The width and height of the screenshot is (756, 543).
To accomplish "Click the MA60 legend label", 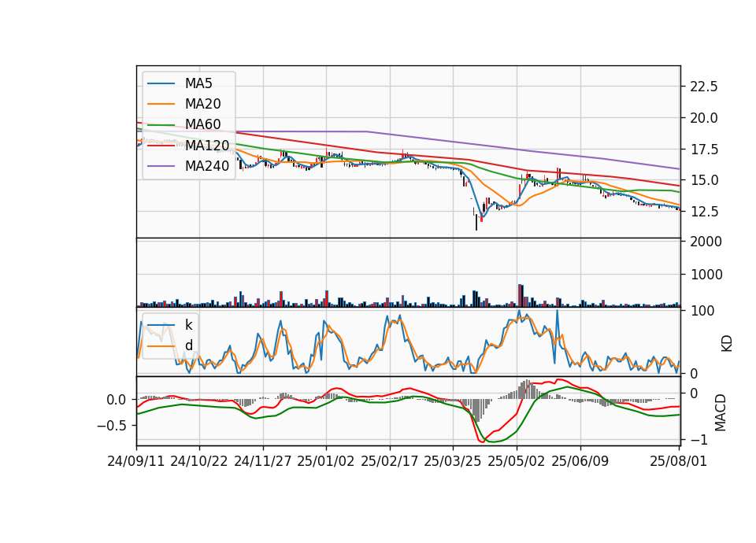I will pos(202,124).
